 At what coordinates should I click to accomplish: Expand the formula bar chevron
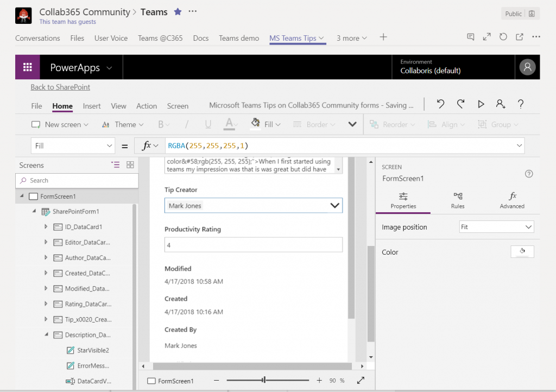point(519,146)
